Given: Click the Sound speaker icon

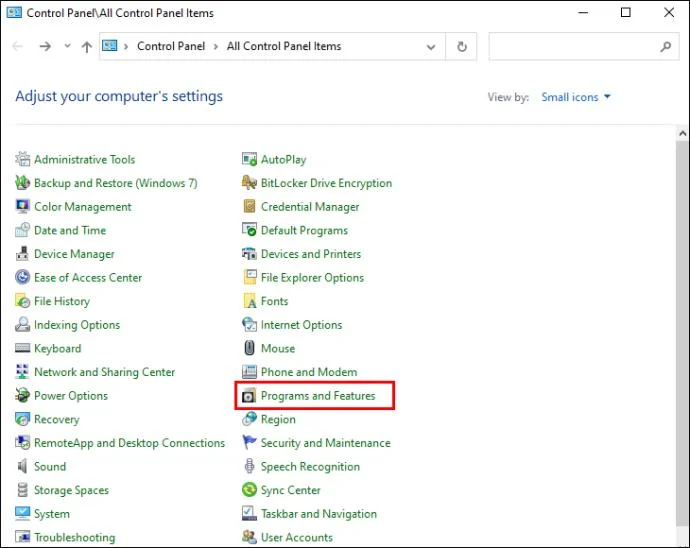Looking at the screenshot, I should click(x=22, y=466).
